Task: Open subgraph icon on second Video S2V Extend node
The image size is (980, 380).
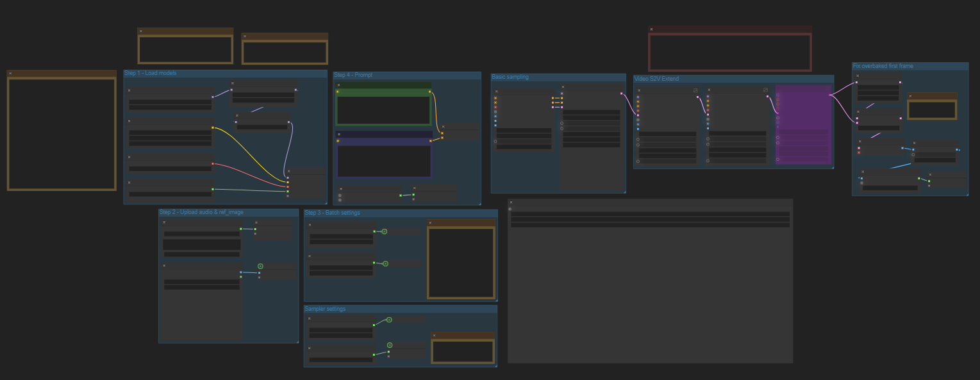Action: pyautogui.click(x=766, y=91)
